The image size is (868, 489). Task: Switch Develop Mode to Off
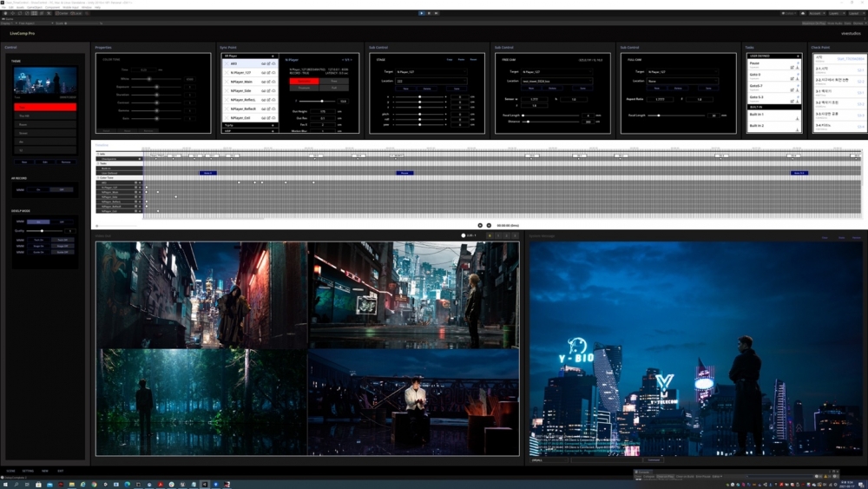(62, 221)
